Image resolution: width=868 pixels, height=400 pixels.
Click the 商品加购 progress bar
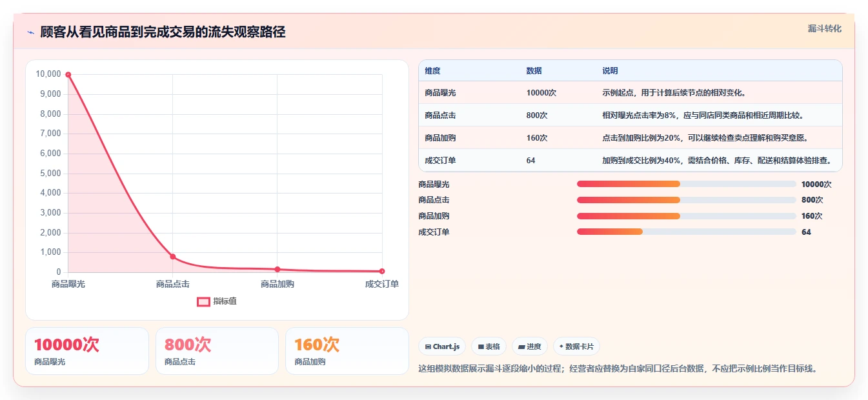click(686, 216)
